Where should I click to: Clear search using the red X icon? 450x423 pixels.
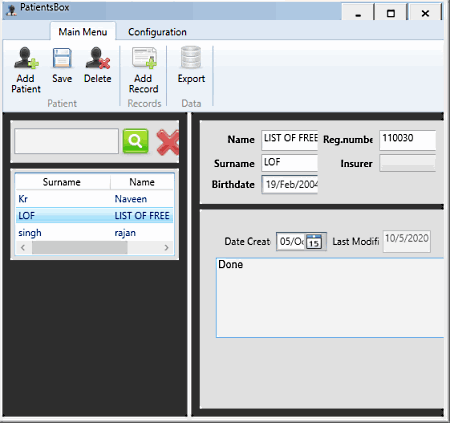pos(168,142)
